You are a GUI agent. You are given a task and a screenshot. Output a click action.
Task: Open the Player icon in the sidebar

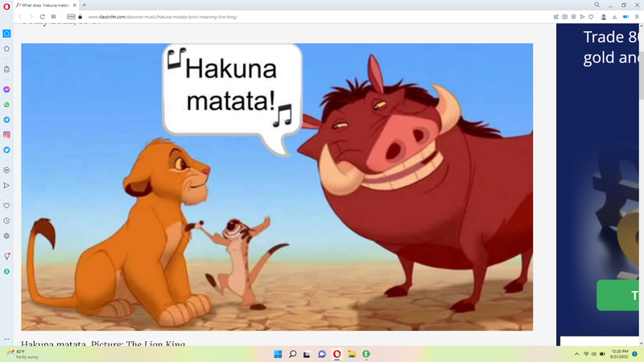pos(6,170)
